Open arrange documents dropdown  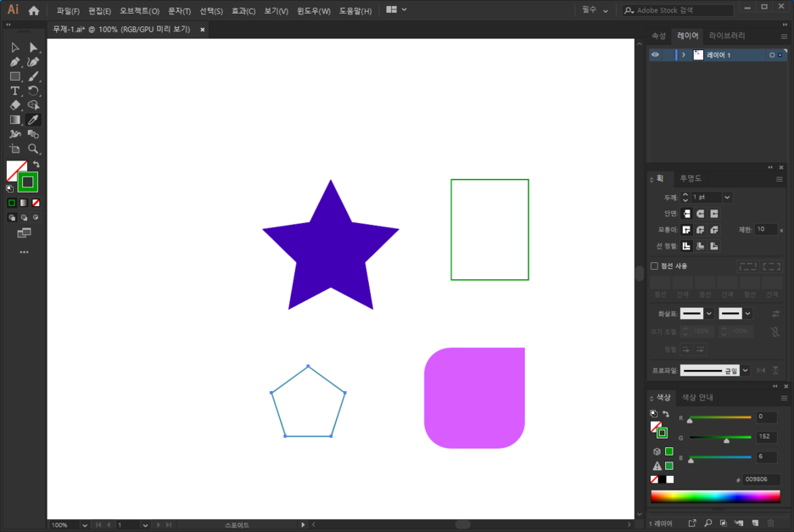pyautogui.click(x=396, y=9)
